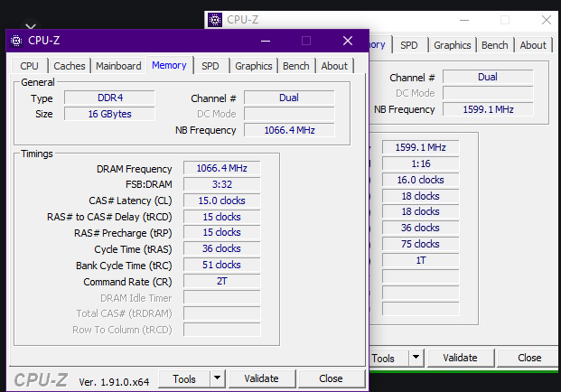Click the Command Rate 2T value
The image size is (561, 392).
pos(222,281)
